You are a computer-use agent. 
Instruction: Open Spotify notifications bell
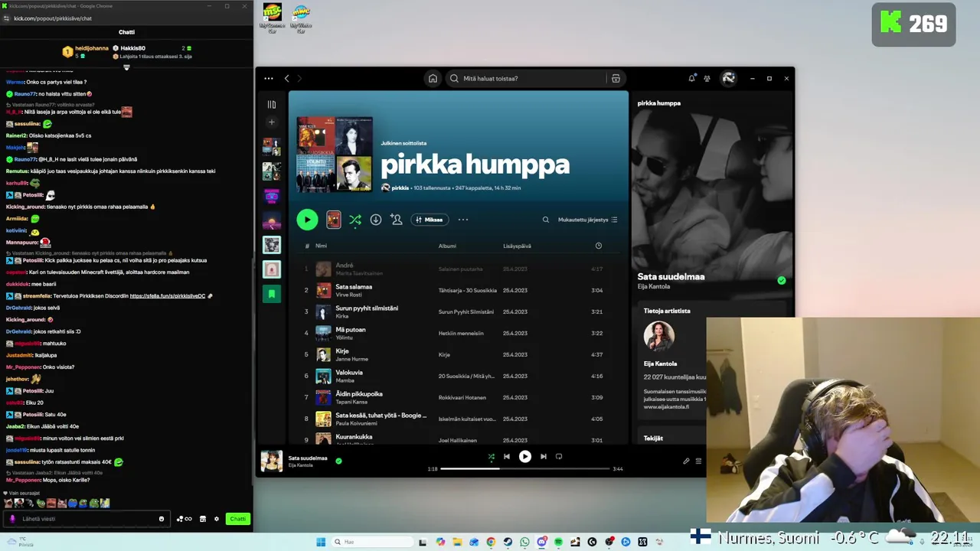tap(692, 78)
